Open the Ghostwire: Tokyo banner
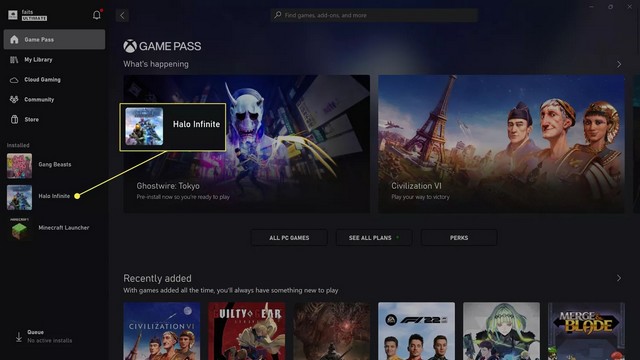This screenshot has height=360, width=640. (247, 144)
